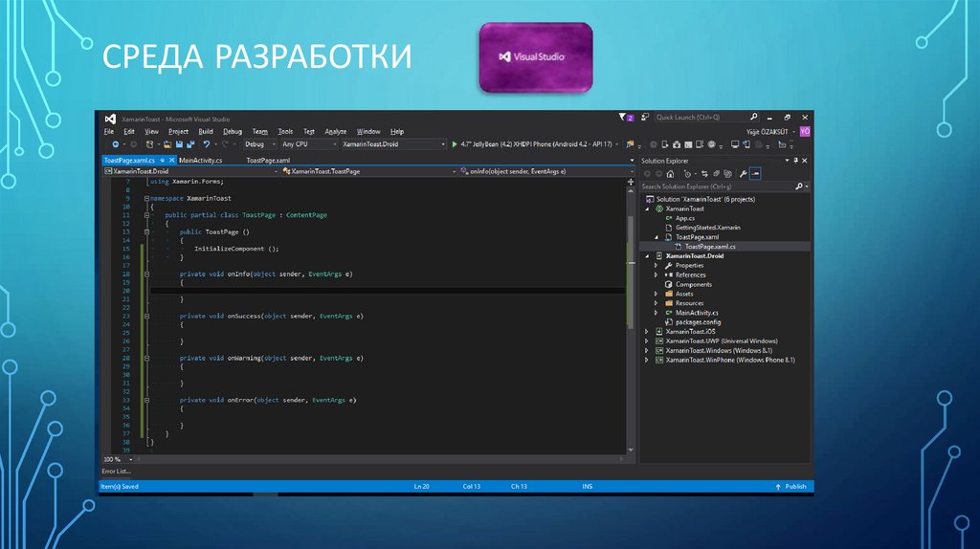This screenshot has width=980, height=549.
Task: Toggle the Preview Selected Items icon
Action: pos(755,174)
